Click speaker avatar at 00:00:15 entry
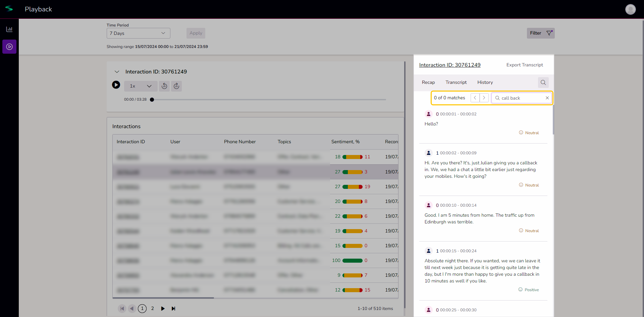 tap(429, 251)
